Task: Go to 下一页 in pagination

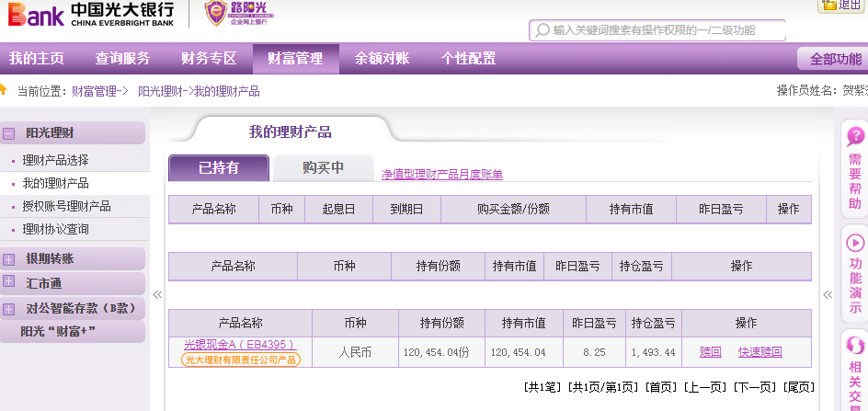Action: click(755, 387)
